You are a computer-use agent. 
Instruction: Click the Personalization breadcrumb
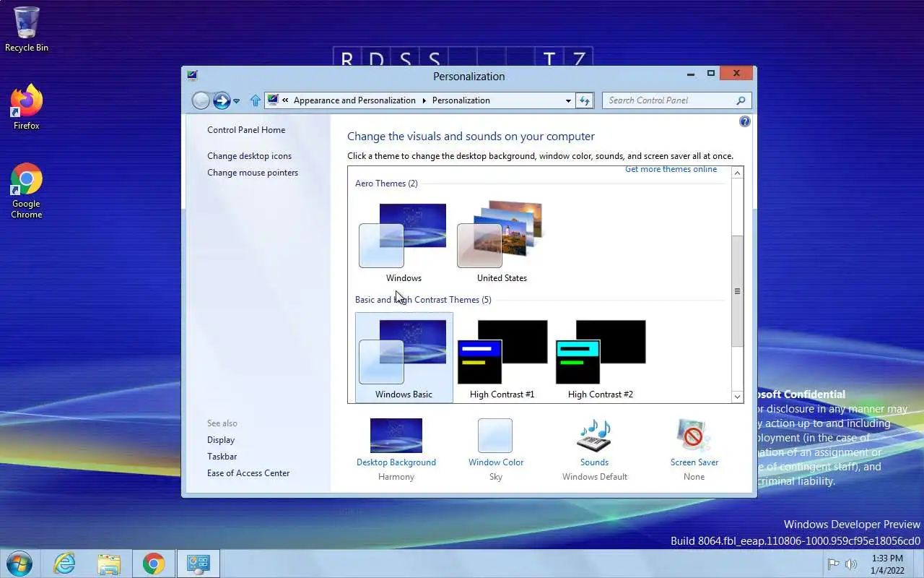coord(461,100)
